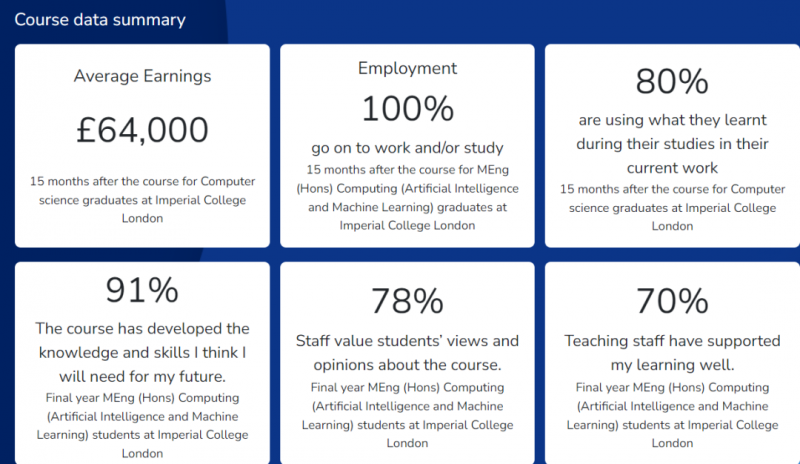Select the Average Earnings card title

(x=142, y=76)
